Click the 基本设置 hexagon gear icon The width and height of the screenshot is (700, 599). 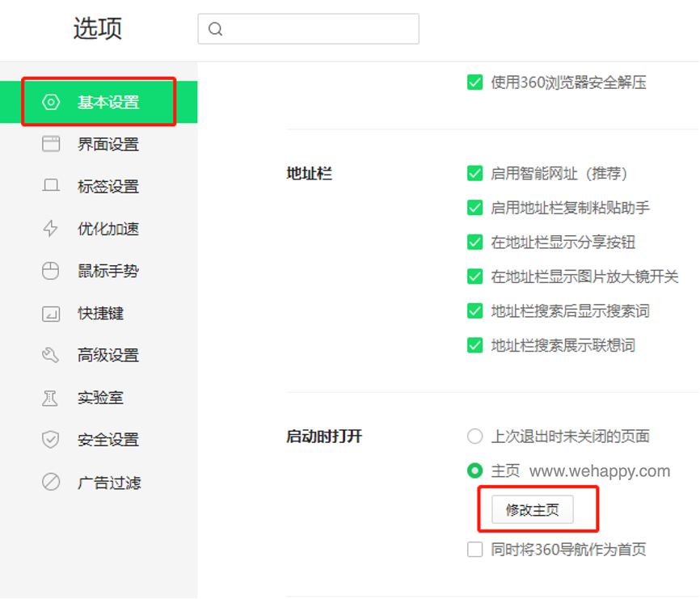[51, 103]
